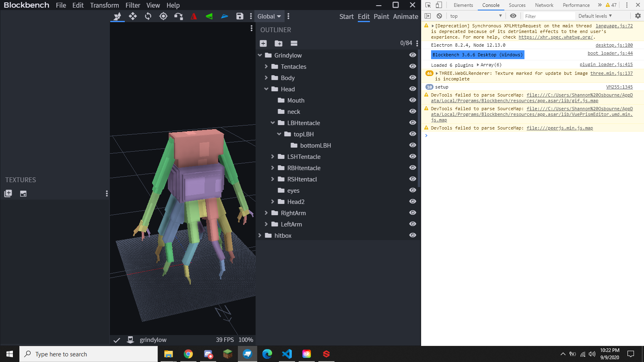Screen dimensions: 644x362
Task: Click the Add Cube icon in Outliner
Action: [263, 43]
